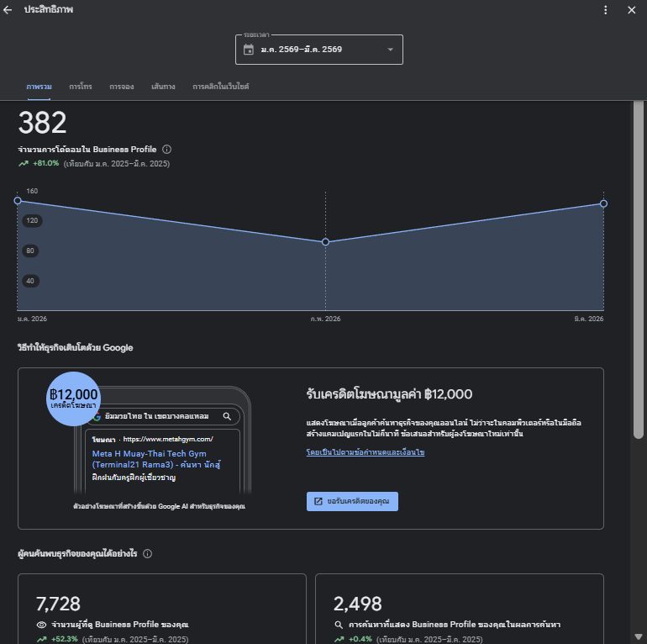The image size is (647, 644).
Task: Click the Meta H Muay-Thai Tech Gym ad title
Action: pos(156,459)
